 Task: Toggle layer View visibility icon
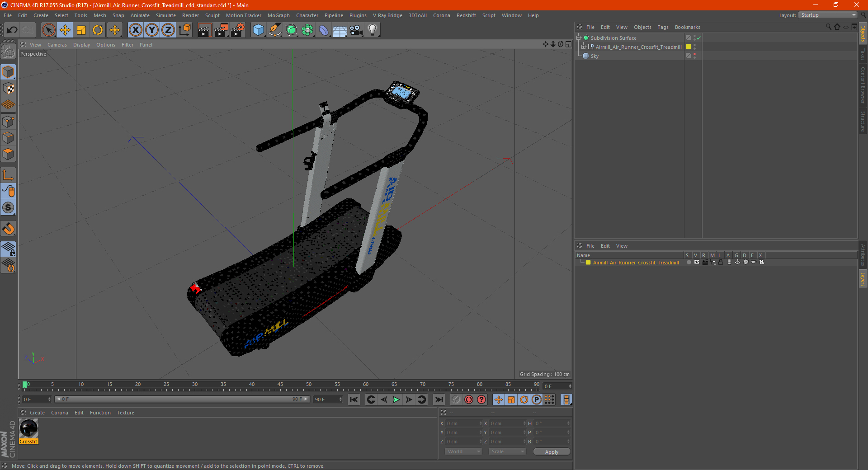[x=697, y=262]
